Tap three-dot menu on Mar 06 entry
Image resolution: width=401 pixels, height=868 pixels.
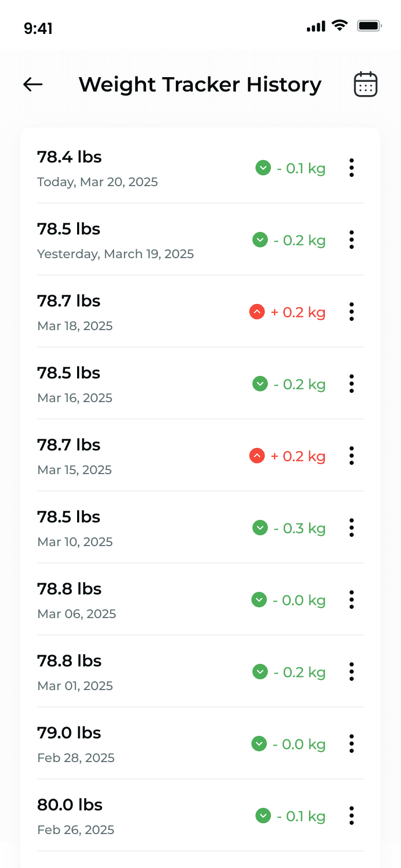click(352, 600)
